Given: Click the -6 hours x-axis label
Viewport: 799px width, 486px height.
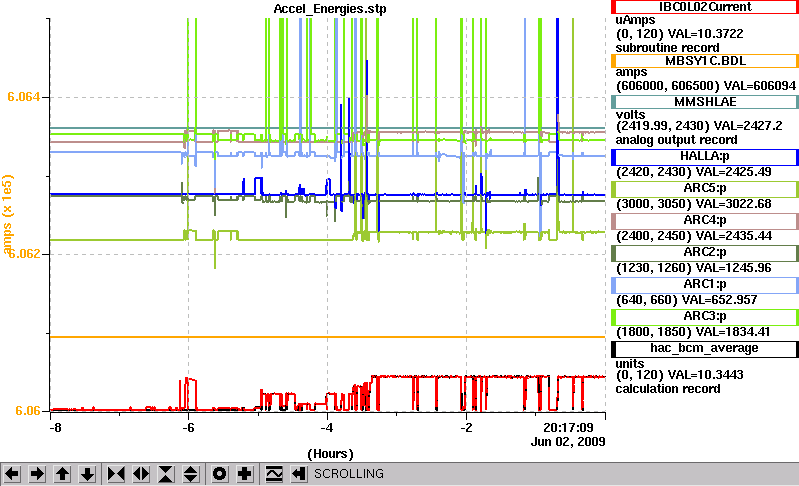Looking at the screenshot, I should tap(188, 428).
